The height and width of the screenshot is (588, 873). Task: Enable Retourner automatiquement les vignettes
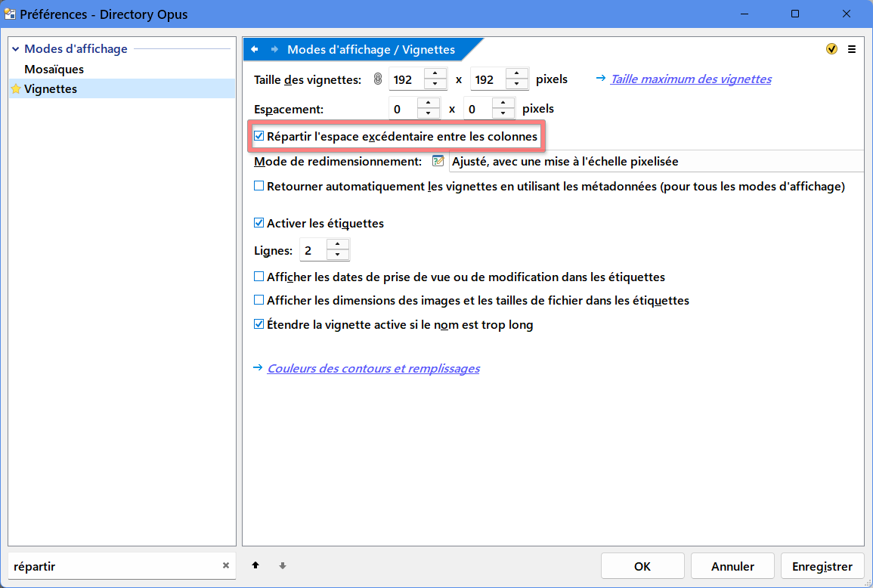pos(259,186)
